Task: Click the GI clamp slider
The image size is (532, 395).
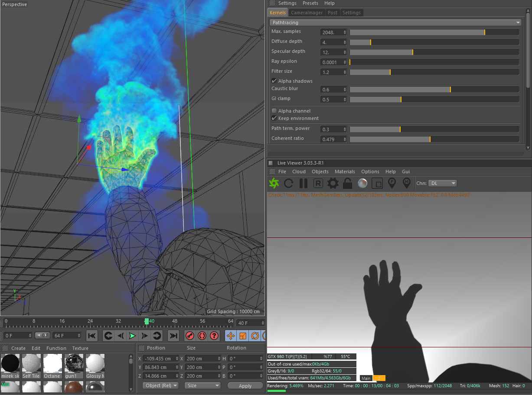Action: point(434,99)
